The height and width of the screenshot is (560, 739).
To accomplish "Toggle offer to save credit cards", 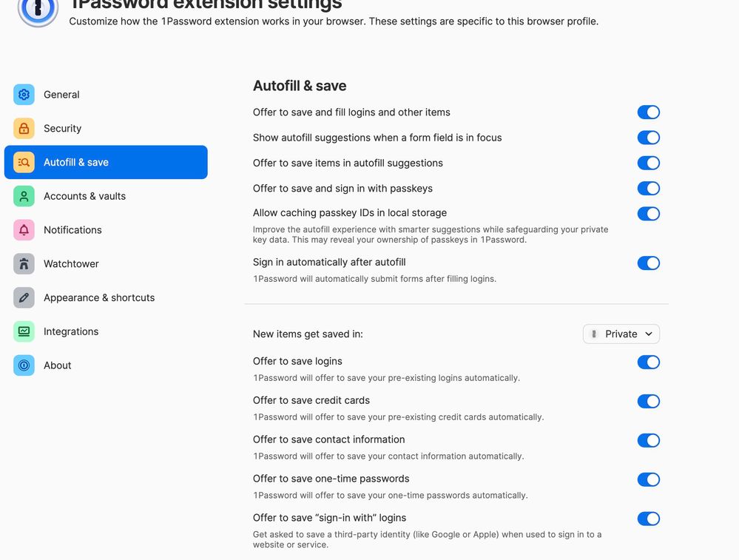I will coord(648,402).
